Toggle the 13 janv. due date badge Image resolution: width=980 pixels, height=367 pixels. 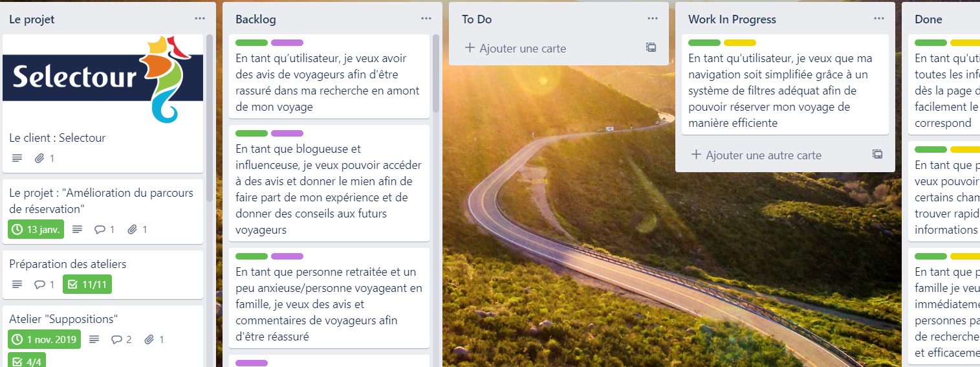coord(36,229)
